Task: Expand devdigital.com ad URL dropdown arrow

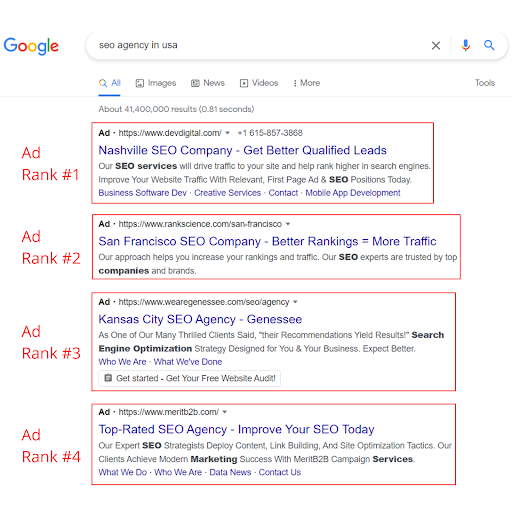Action: click(x=227, y=133)
